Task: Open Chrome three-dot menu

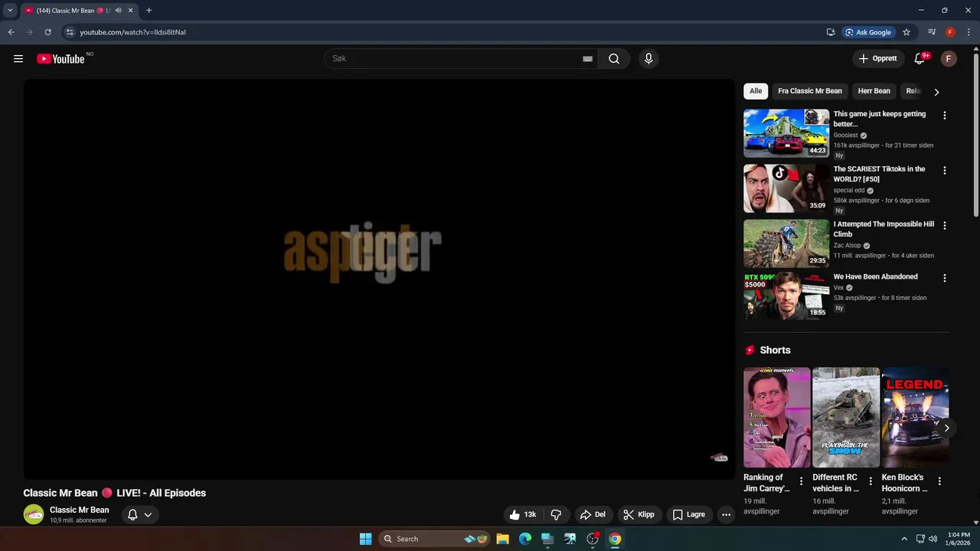Action: (x=969, y=32)
